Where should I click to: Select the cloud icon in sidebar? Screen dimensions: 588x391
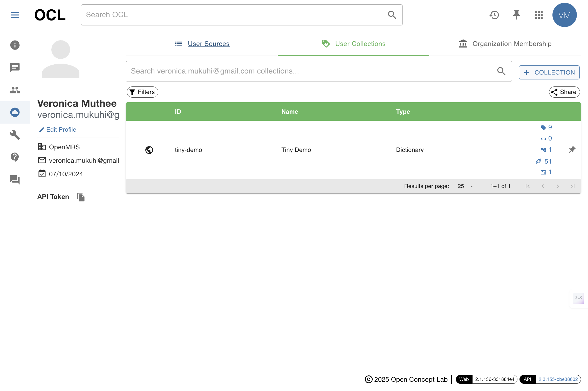tap(15, 112)
